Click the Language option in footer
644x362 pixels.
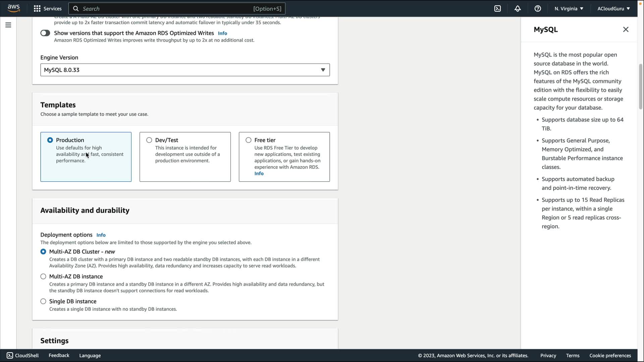(x=90, y=356)
